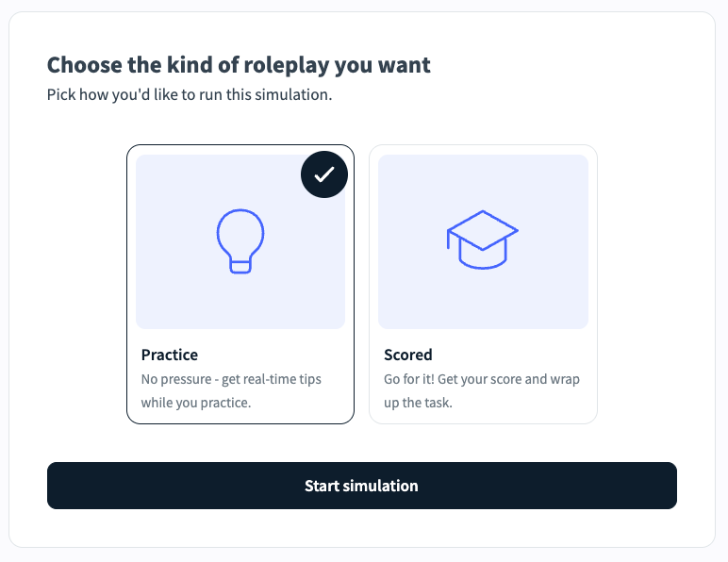Click the white checkmark badge icon

(x=324, y=174)
